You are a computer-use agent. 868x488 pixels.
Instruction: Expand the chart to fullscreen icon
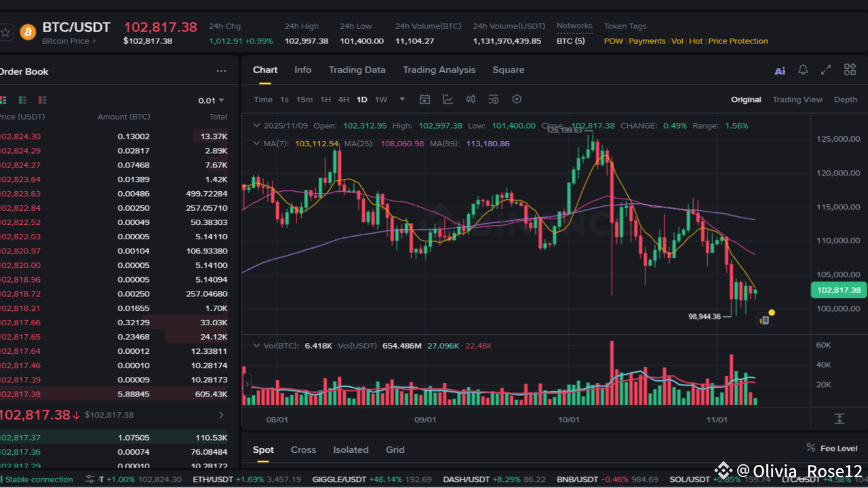(825, 70)
